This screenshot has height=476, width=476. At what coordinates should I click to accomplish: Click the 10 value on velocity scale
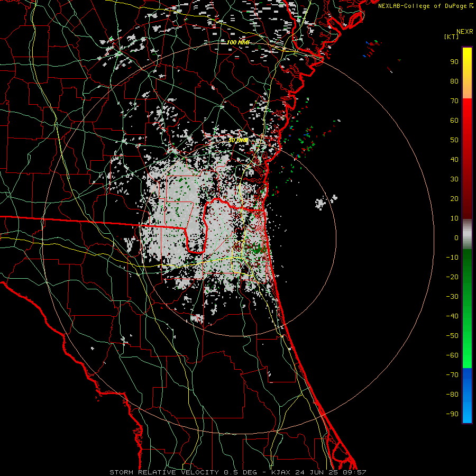(x=454, y=218)
